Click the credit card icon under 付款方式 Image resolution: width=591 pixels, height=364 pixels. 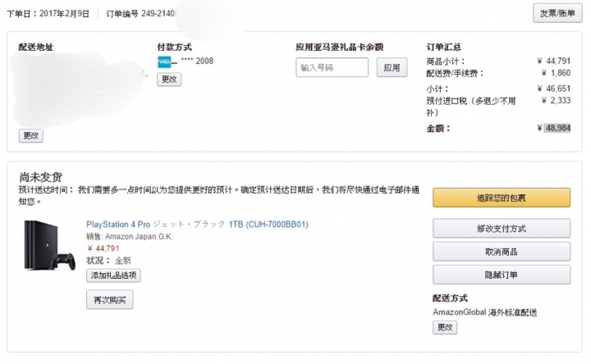point(166,62)
